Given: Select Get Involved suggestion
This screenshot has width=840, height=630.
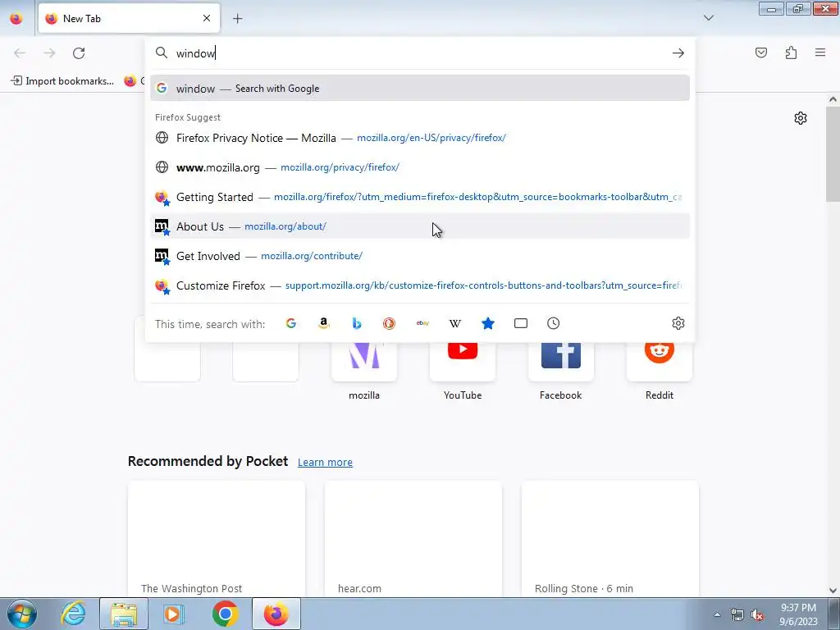Looking at the screenshot, I should 420,256.
